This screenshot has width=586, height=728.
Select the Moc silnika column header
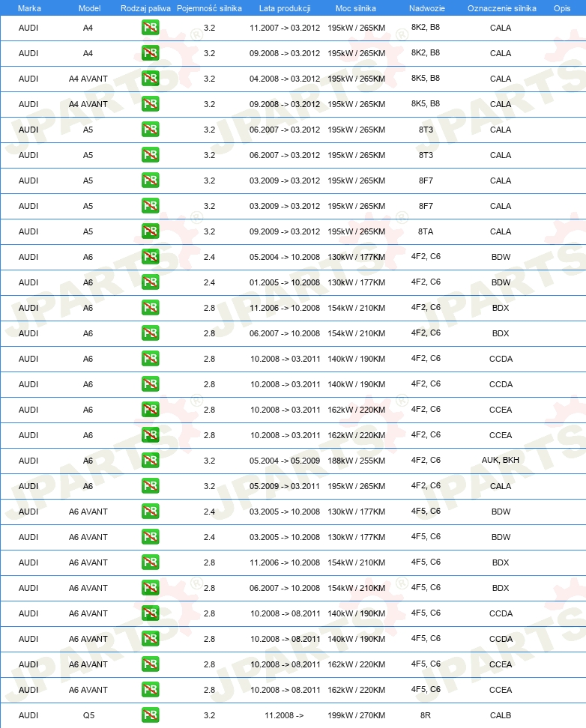pyautogui.click(x=356, y=8)
